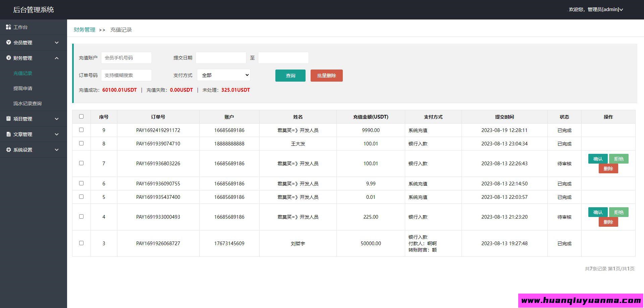Click the red 批量删除 button

(327, 76)
